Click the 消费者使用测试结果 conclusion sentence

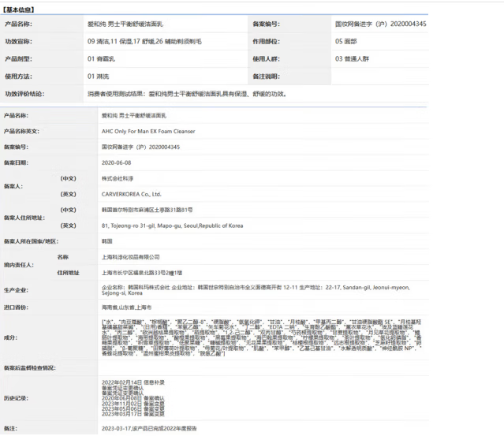click(187, 94)
